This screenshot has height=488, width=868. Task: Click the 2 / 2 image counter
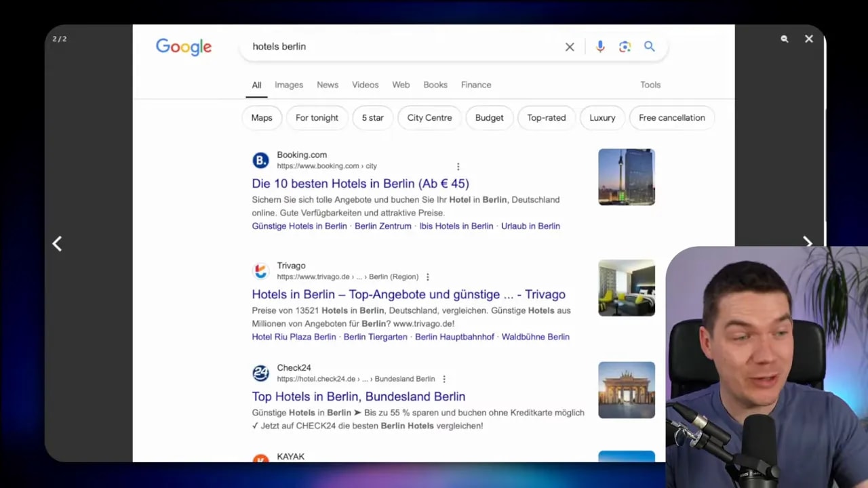pos(60,39)
